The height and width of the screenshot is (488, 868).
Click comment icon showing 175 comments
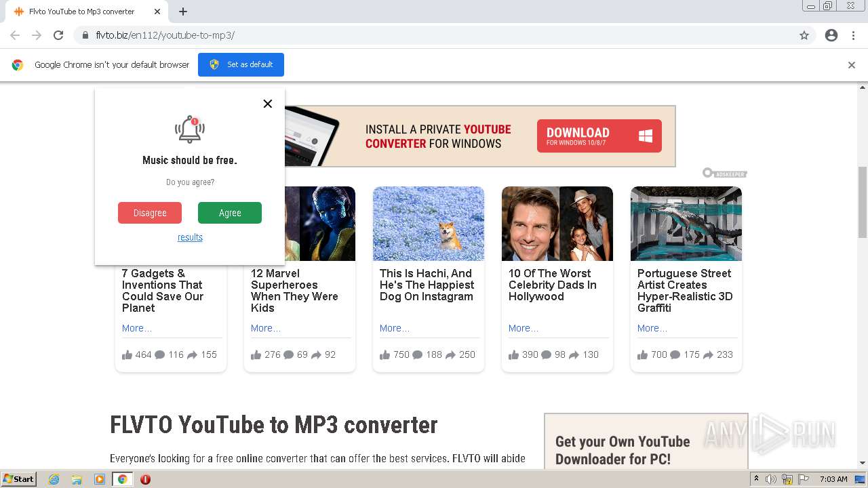(x=675, y=354)
